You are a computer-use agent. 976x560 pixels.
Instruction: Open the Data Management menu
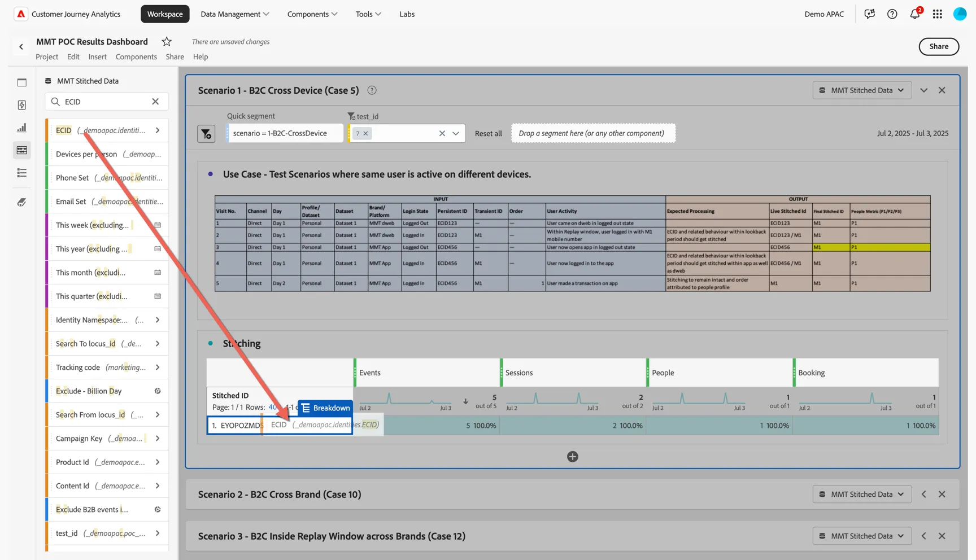point(235,14)
